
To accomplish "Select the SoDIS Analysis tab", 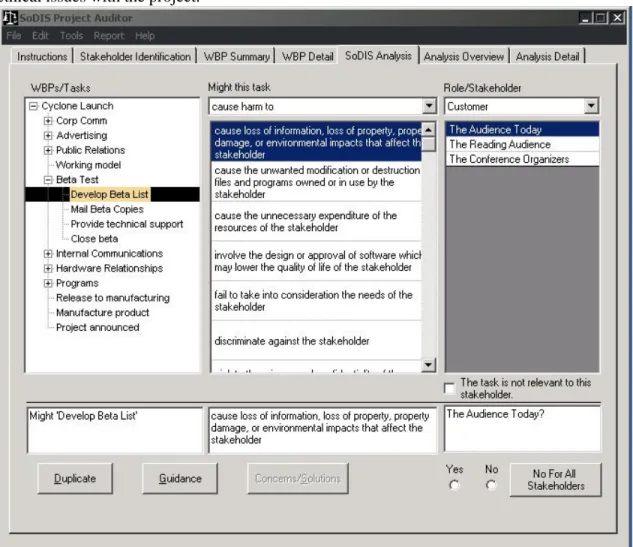I will point(378,56).
